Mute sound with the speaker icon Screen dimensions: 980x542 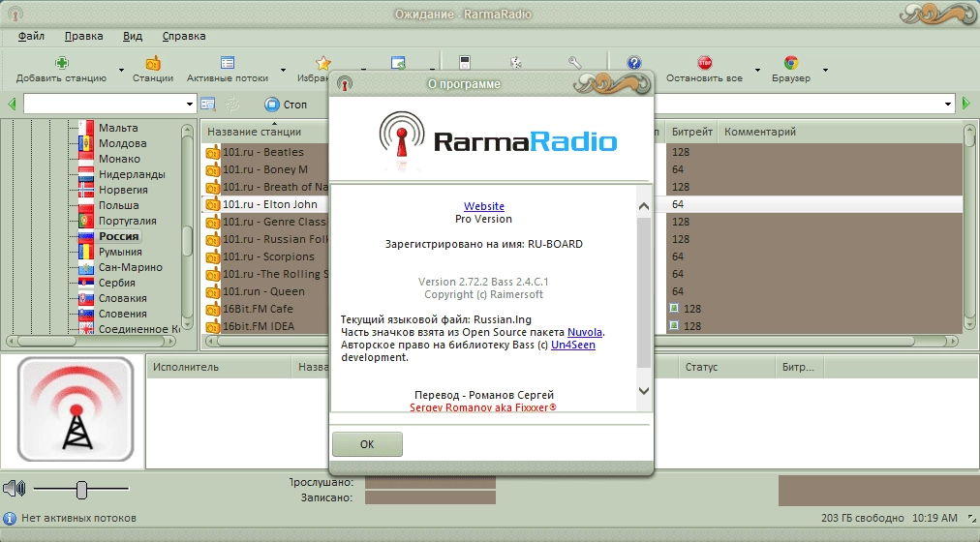(14, 489)
